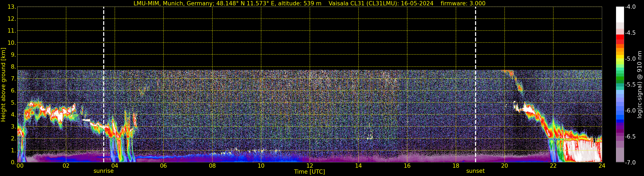This screenshot has width=644, height=176.
Task: Click the '8.' height axis tick label
Action: tap(13, 67)
